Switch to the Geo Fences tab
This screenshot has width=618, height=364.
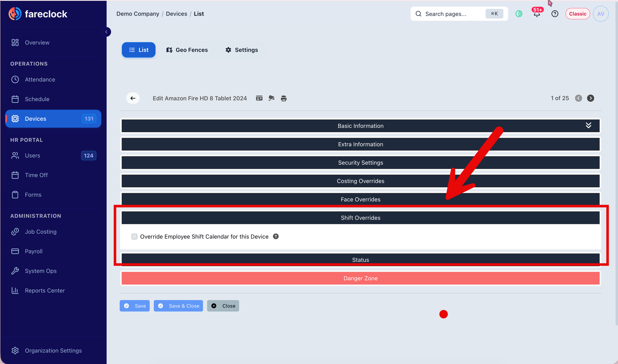tap(187, 50)
